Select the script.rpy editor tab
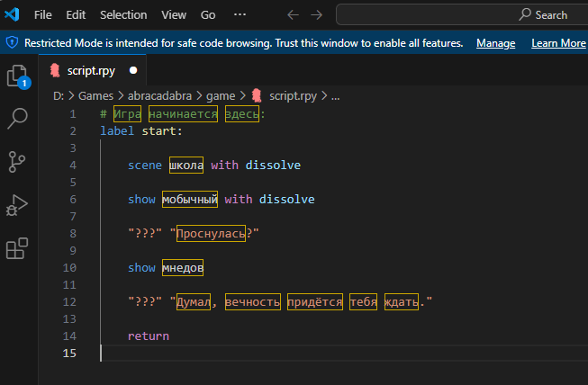588x385 pixels. coord(92,70)
